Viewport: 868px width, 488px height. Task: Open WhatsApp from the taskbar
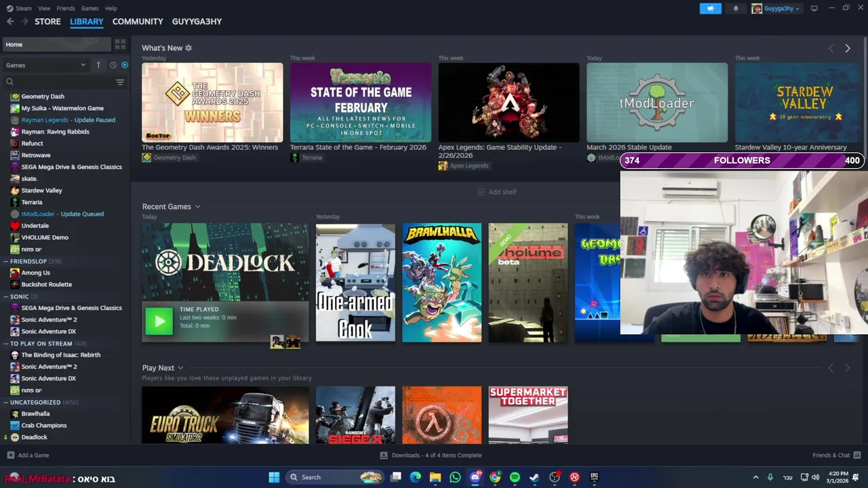[x=455, y=477]
